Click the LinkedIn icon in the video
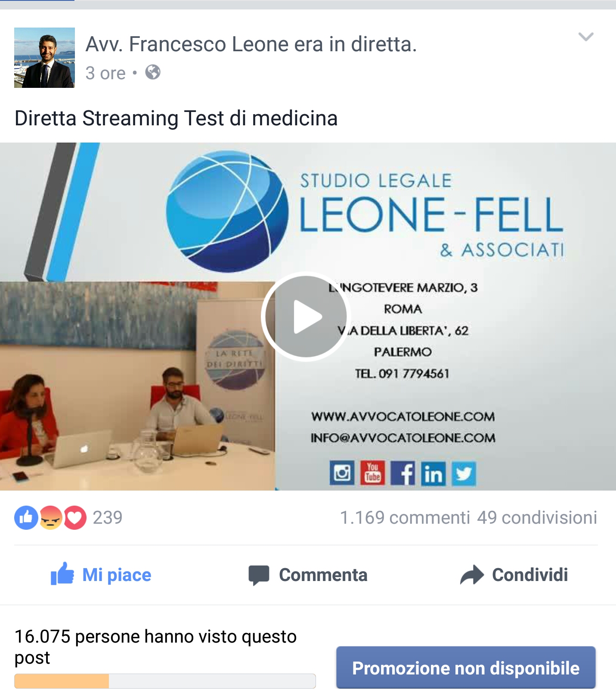Viewport: 616px width, 696px height. (433, 473)
